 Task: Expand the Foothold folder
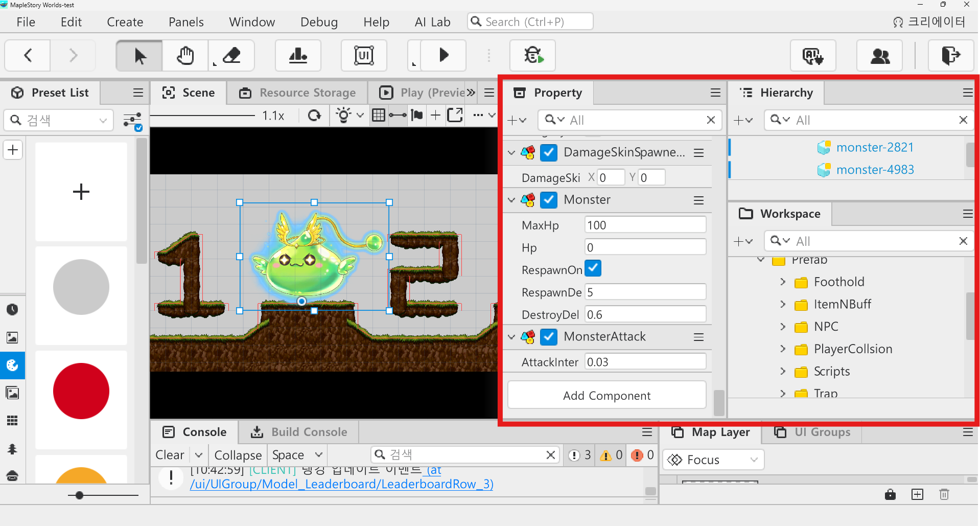(x=783, y=282)
